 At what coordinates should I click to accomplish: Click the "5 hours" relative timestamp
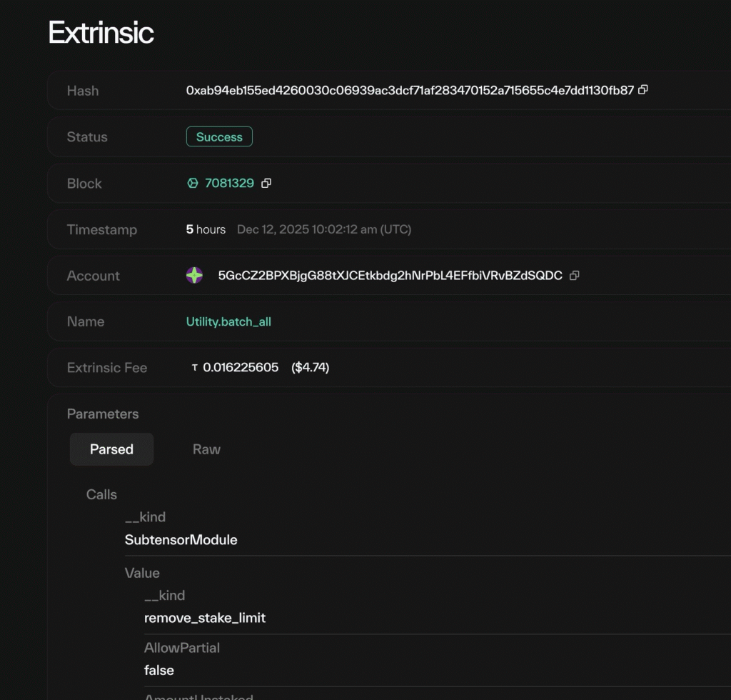point(206,229)
